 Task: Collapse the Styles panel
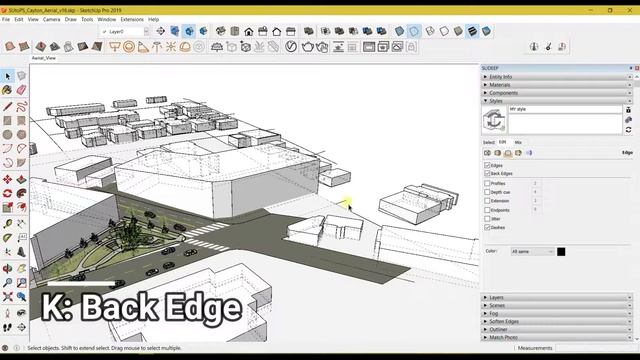(557, 101)
